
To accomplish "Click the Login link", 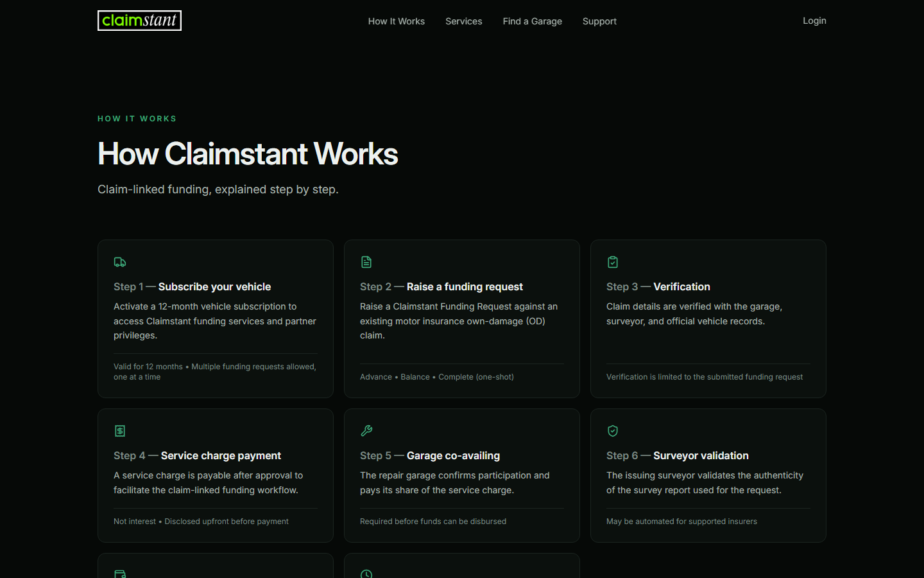I will click(x=814, y=21).
